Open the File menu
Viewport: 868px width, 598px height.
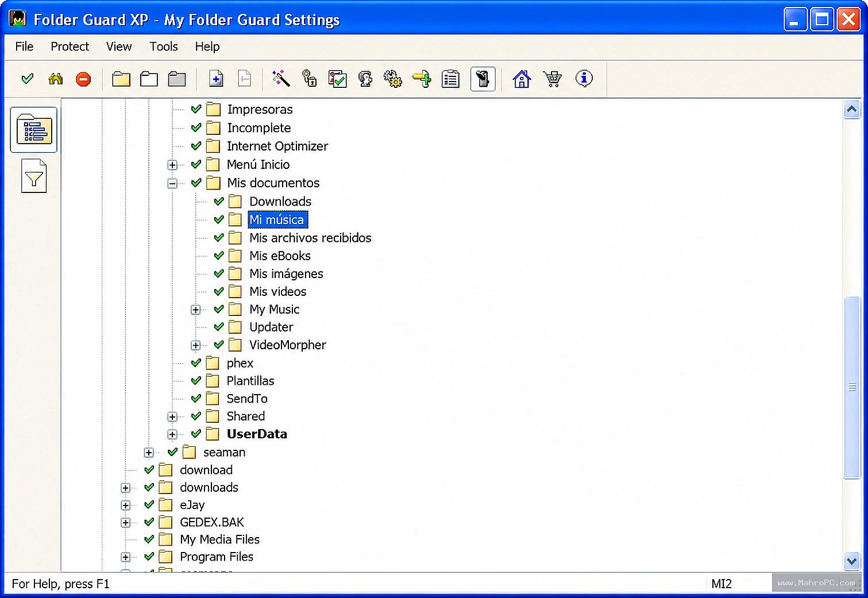tap(24, 47)
